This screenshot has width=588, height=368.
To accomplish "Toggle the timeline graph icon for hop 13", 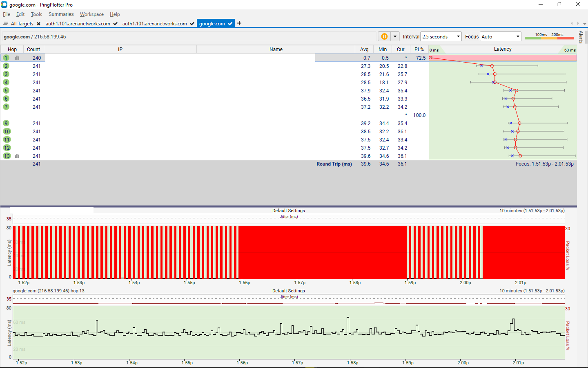I will tap(17, 156).
